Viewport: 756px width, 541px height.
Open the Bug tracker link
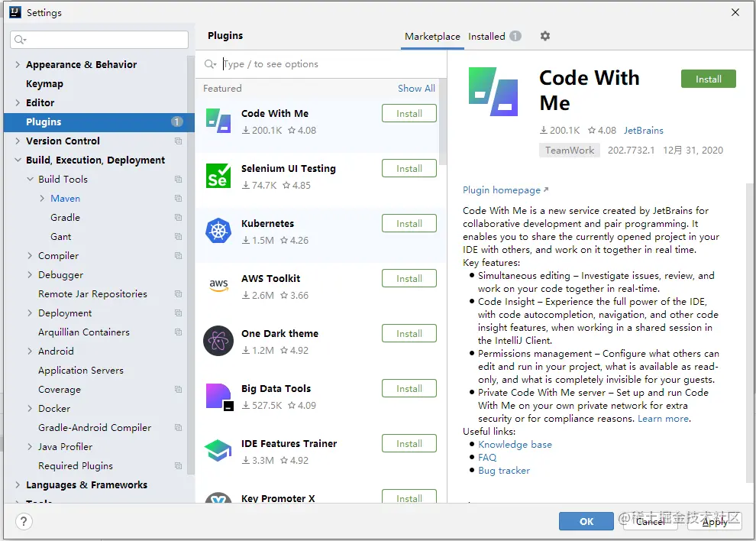tap(504, 471)
